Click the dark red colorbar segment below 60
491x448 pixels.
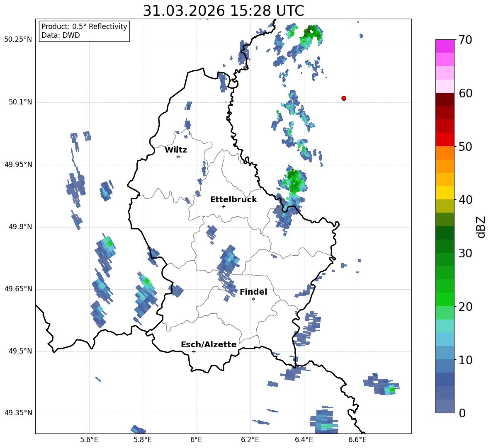tap(445, 99)
